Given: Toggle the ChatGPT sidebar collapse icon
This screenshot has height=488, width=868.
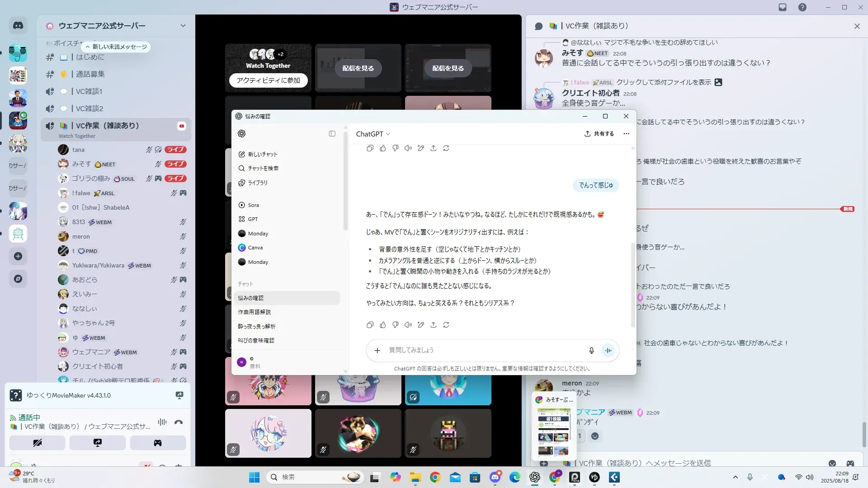Looking at the screenshot, I should pyautogui.click(x=332, y=134).
